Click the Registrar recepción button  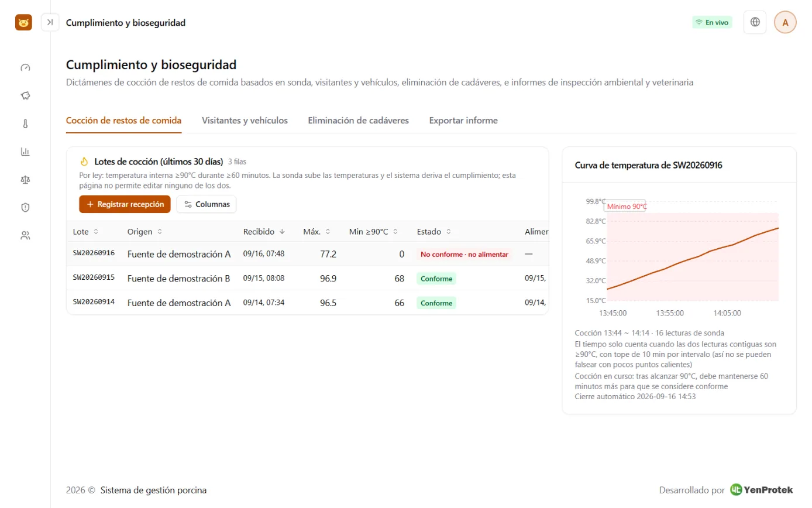coord(125,204)
